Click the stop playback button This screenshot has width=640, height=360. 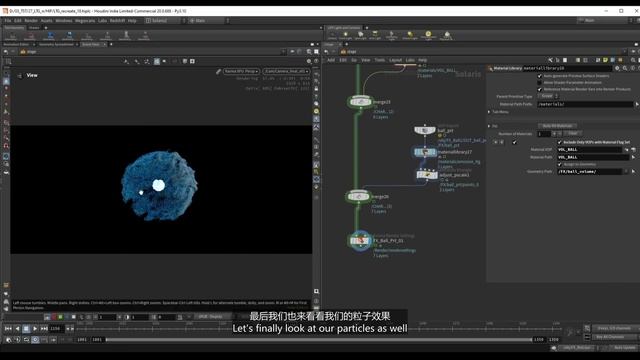(x=26, y=328)
